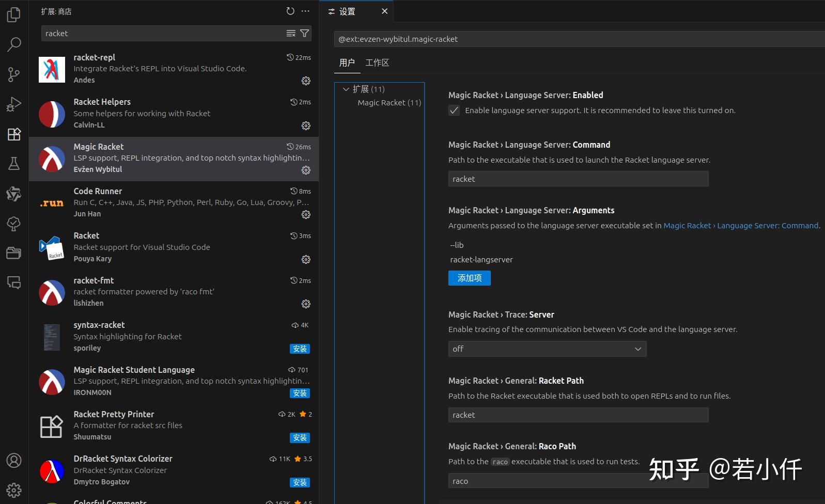Open Accounts icon in activity bar

(14, 460)
